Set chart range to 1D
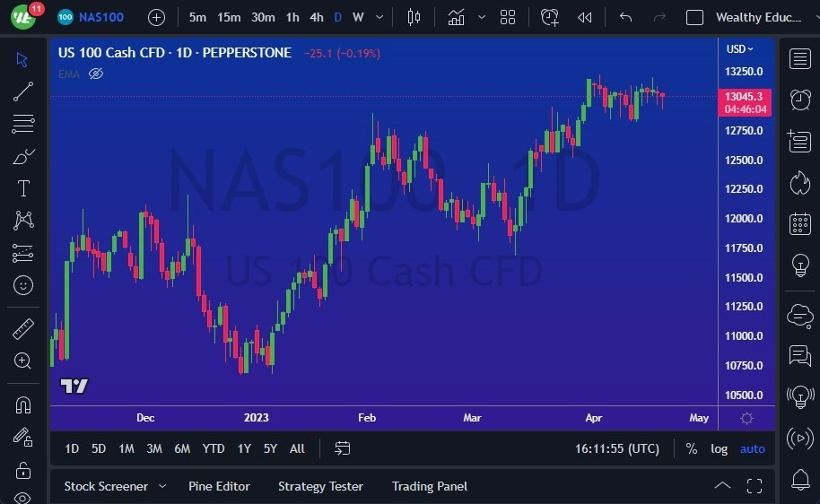This screenshot has height=504, width=820. 72,448
